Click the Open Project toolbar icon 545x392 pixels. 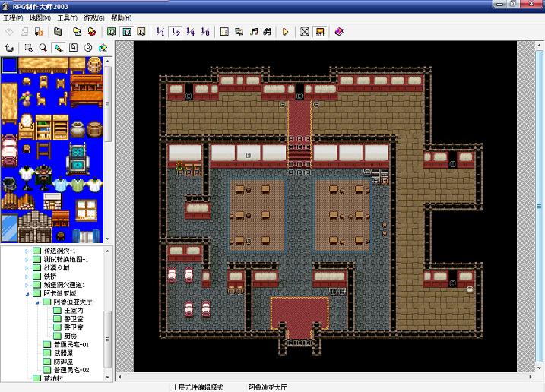24,32
